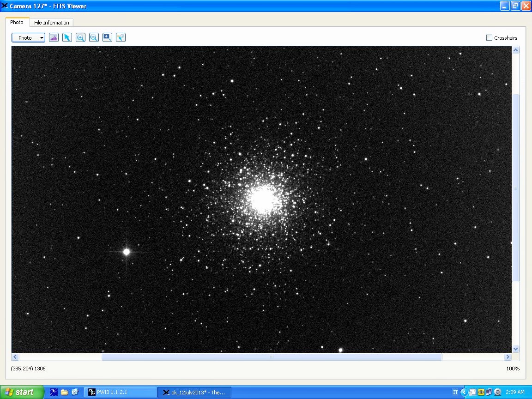The image size is (532, 399).
Task: Open the magnifier window tool
Action: click(x=107, y=38)
